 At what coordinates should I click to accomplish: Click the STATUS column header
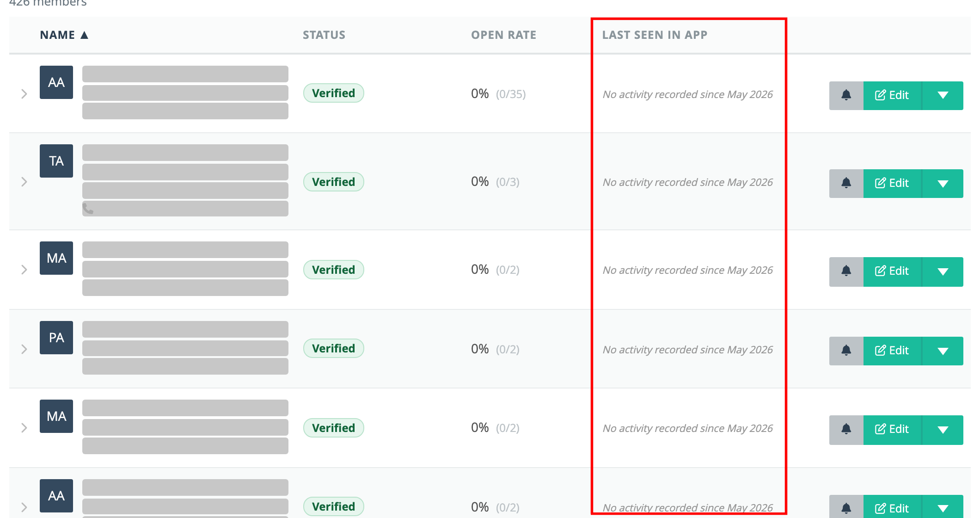pyautogui.click(x=324, y=35)
